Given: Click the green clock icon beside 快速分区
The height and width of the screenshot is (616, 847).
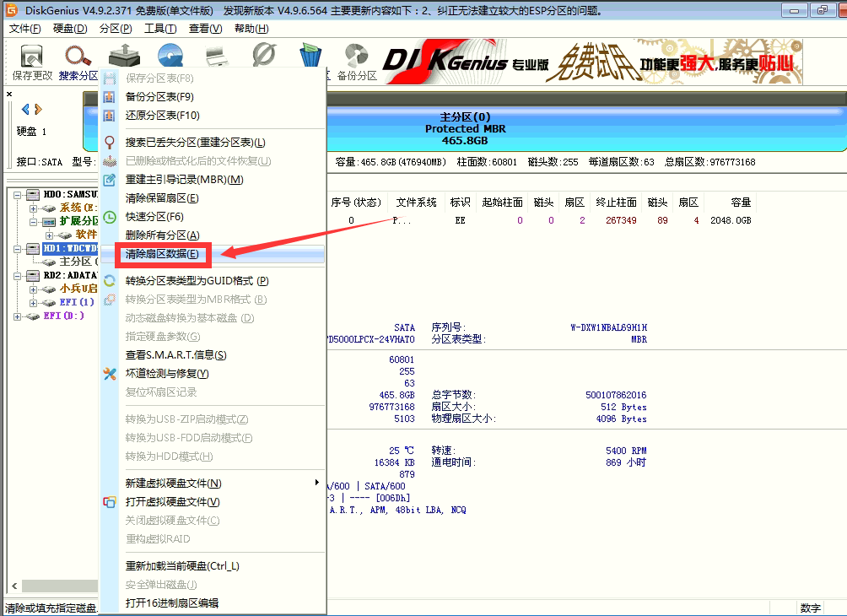Looking at the screenshot, I should click(111, 217).
